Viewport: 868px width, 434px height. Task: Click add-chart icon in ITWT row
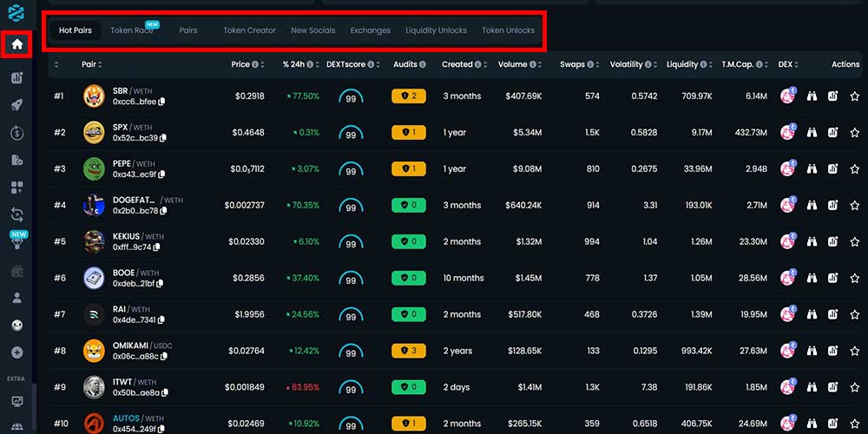coord(832,387)
